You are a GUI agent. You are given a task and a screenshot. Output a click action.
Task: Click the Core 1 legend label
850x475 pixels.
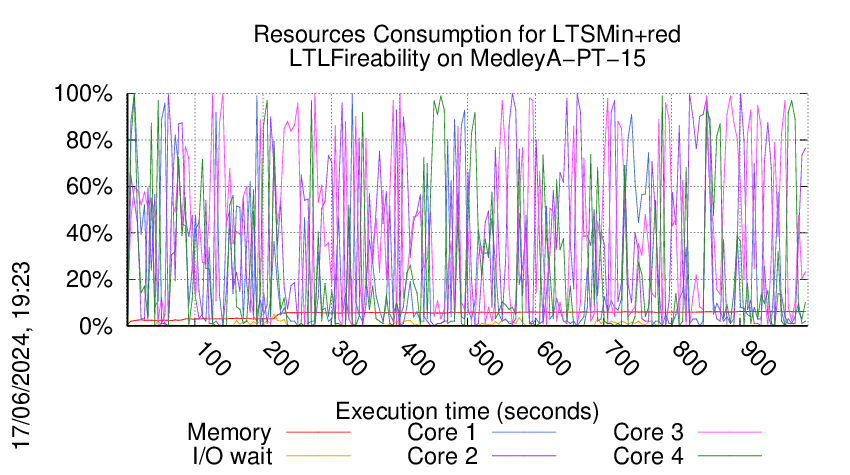tap(441, 433)
